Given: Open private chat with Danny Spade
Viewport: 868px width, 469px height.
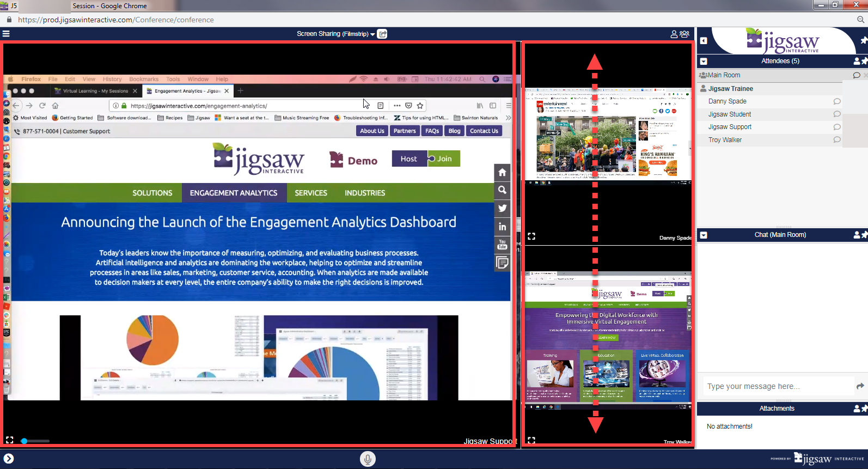Looking at the screenshot, I should [x=837, y=101].
